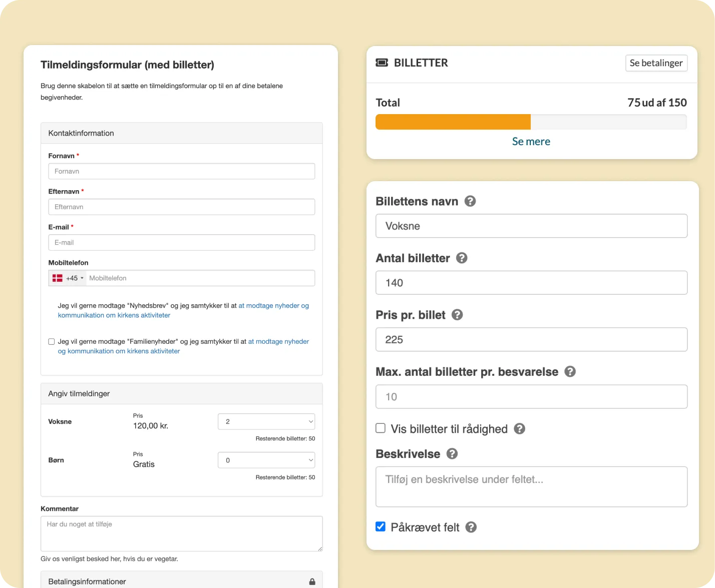Click the Beskrivelse text area
This screenshot has width=715, height=588.
coord(531,487)
